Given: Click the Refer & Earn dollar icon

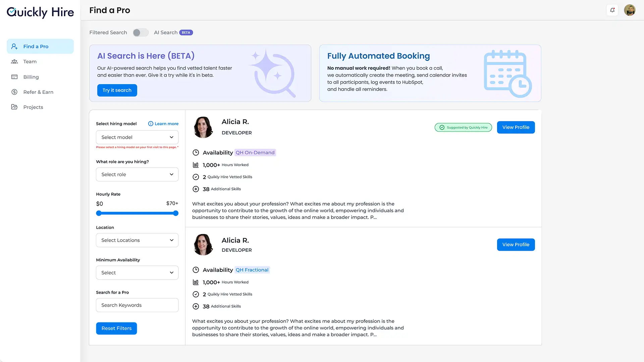Looking at the screenshot, I should (14, 92).
